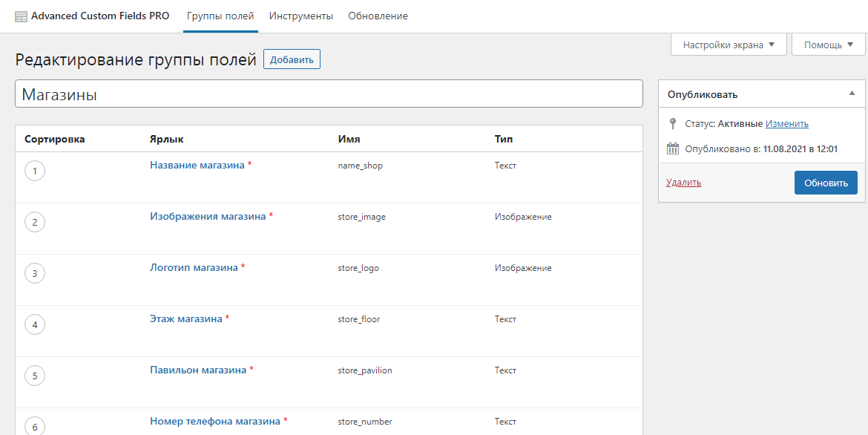Open the Номер телефона магазина field
This screenshot has width=868, height=435.
215,421
